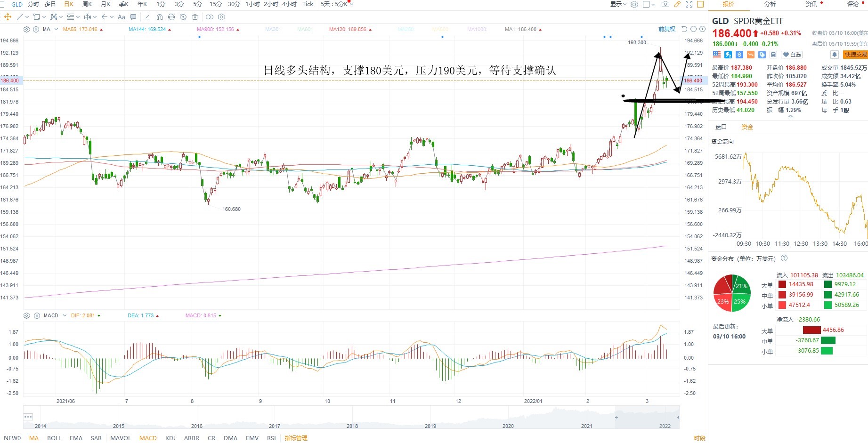Zoom in the chart with plus icon
This screenshot has height=443, width=868.
(702, 29)
